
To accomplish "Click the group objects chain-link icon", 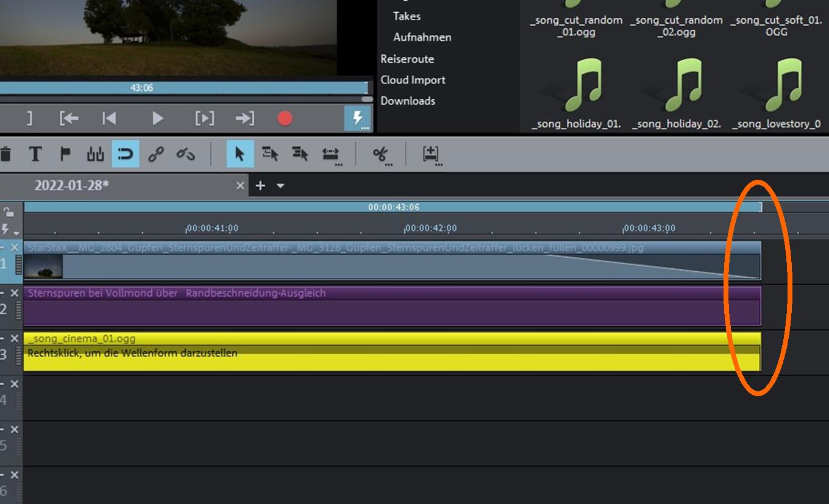I will (156, 154).
